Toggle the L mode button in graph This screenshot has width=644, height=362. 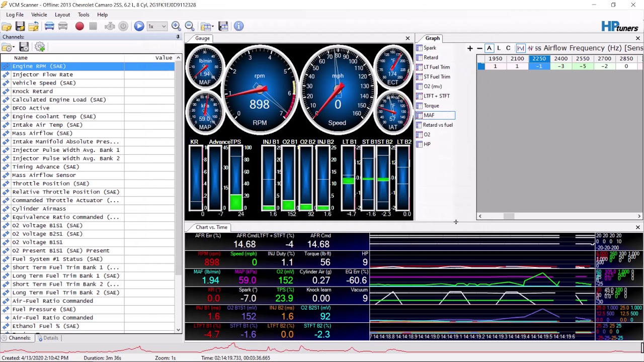click(499, 48)
